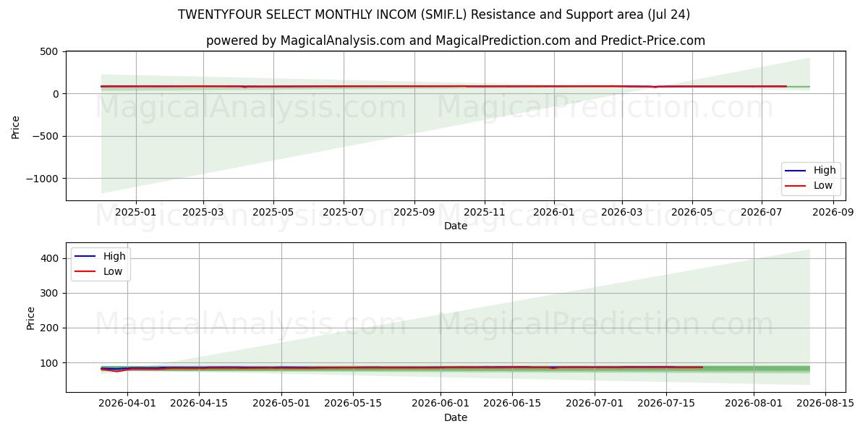
Task: Click the 2026-07-01 tick label
Action: coord(595,404)
